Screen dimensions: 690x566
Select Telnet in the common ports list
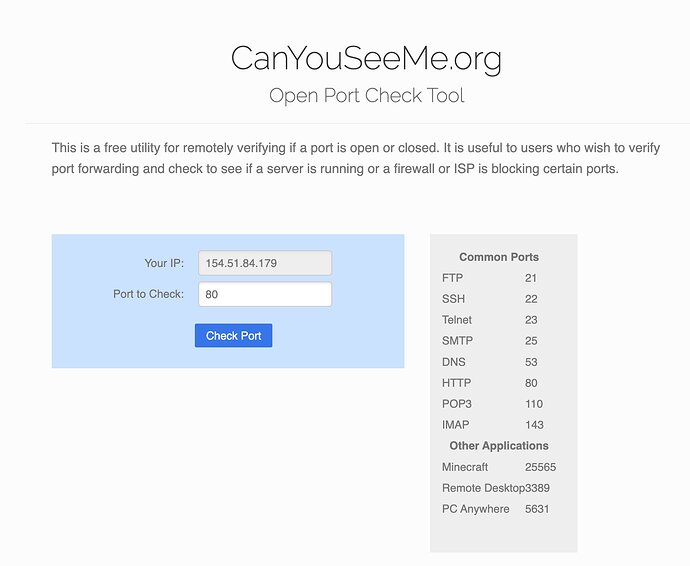pyautogui.click(x=457, y=320)
